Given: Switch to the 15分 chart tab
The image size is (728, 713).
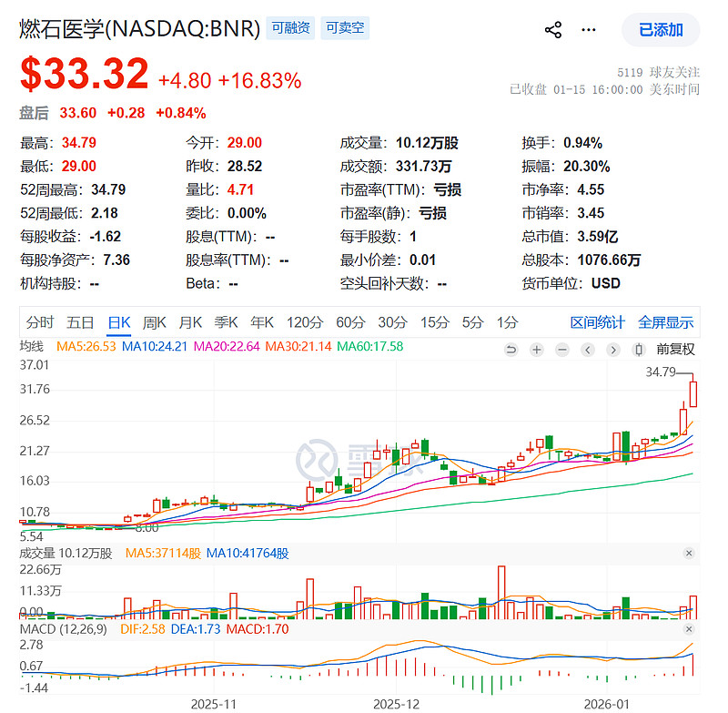Looking at the screenshot, I should [435, 321].
